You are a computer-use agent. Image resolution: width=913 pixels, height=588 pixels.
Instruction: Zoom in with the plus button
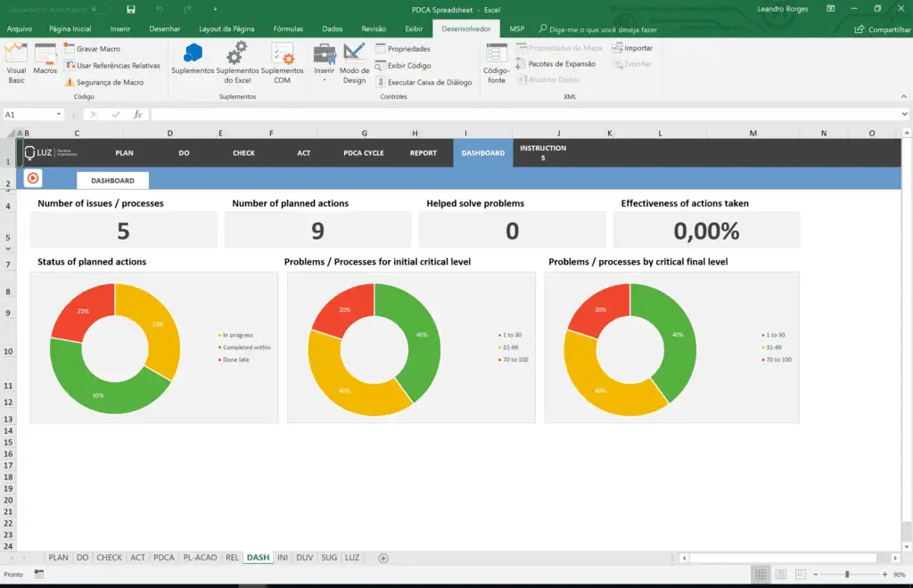click(x=884, y=574)
